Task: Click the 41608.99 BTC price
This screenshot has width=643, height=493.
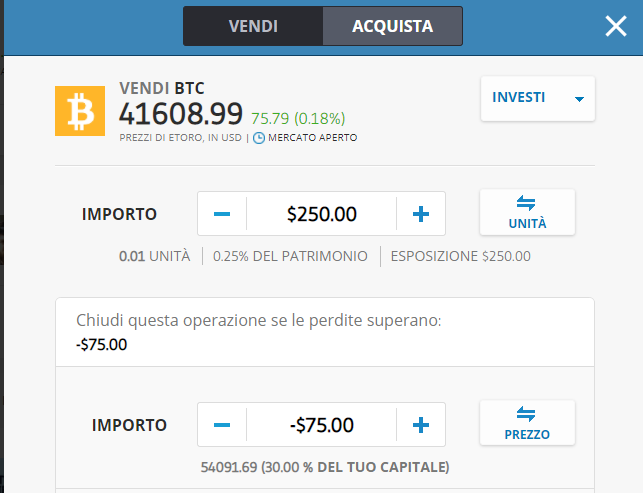Action: [181, 114]
